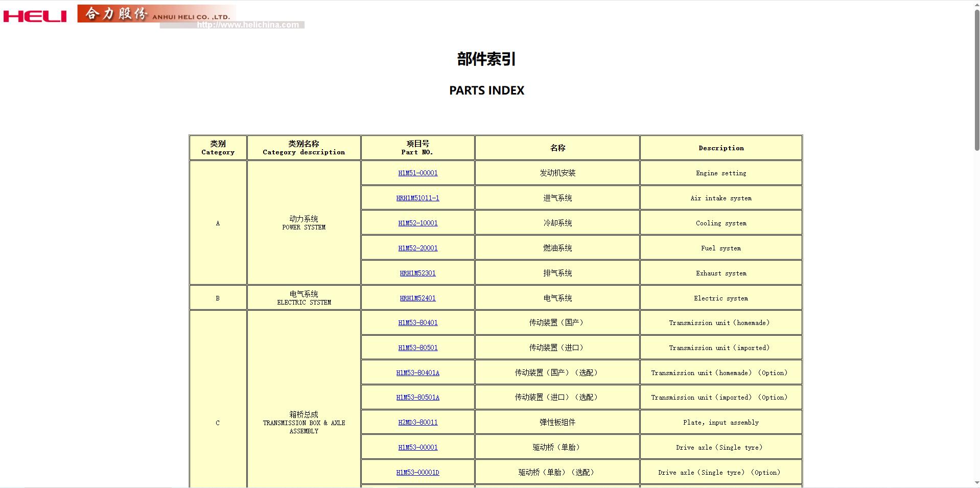Open part link HRH1M52301
The width and height of the screenshot is (980, 488).
point(417,273)
